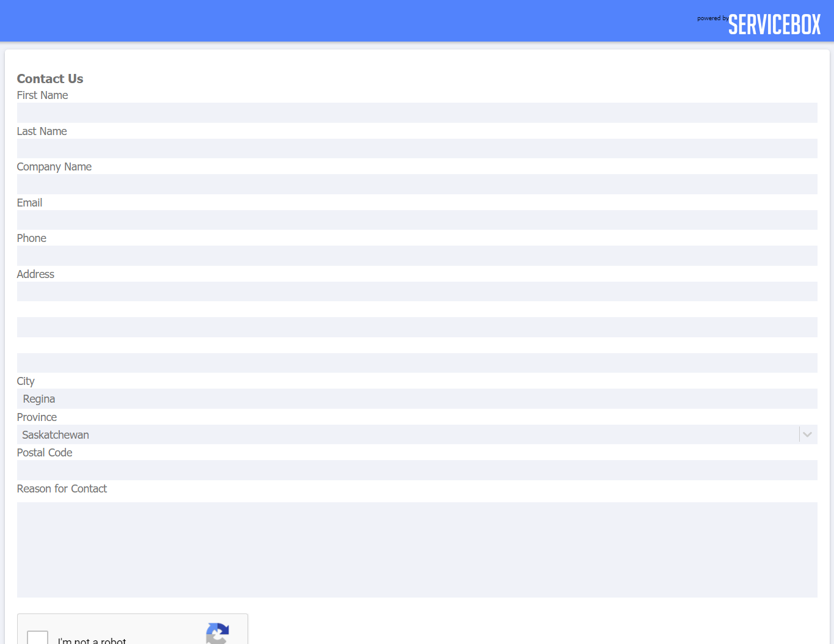Viewport: 834px width, 644px height.
Task: Focus the Phone input field
Action: pos(417,255)
